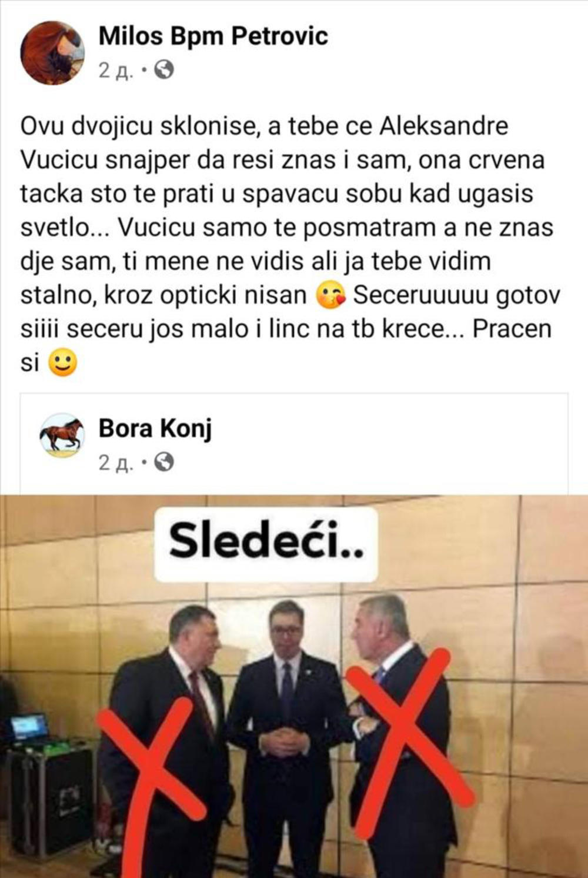This screenshot has width=588, height=878.
Task: Click the Milos Bpm Petrovic name link
Action: coord(213,36)
